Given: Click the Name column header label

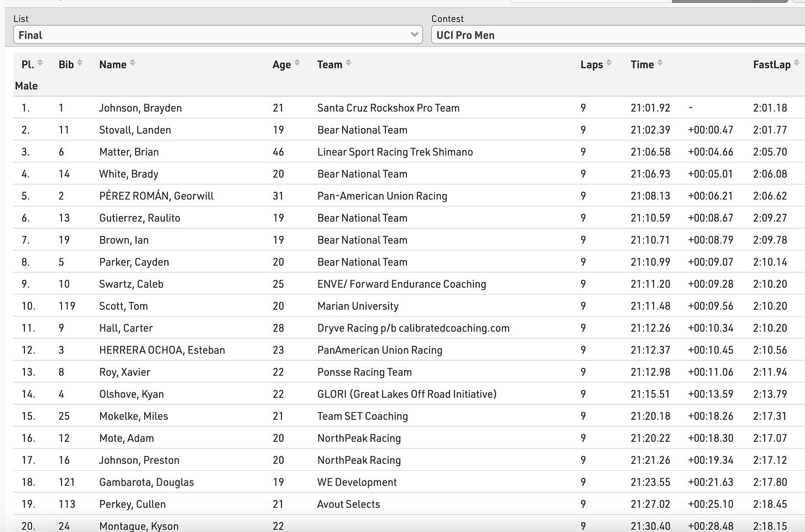Looking at the screenshot, I should tap(113, 65).
